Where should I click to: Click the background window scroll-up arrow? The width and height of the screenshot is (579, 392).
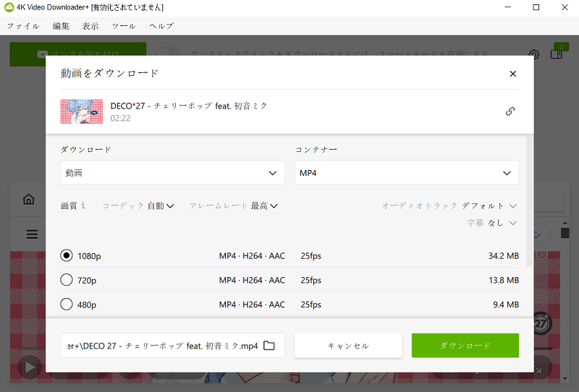[x=565, y=223]
